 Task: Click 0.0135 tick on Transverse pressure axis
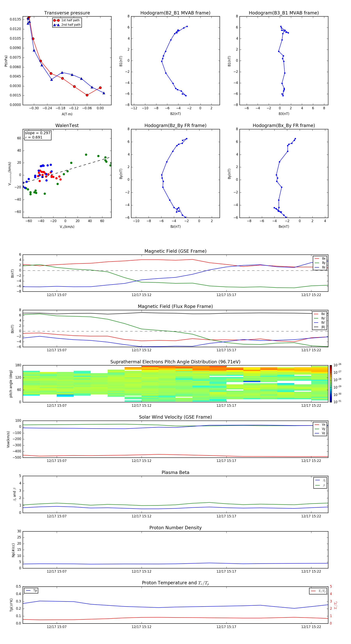coord(15,20)
